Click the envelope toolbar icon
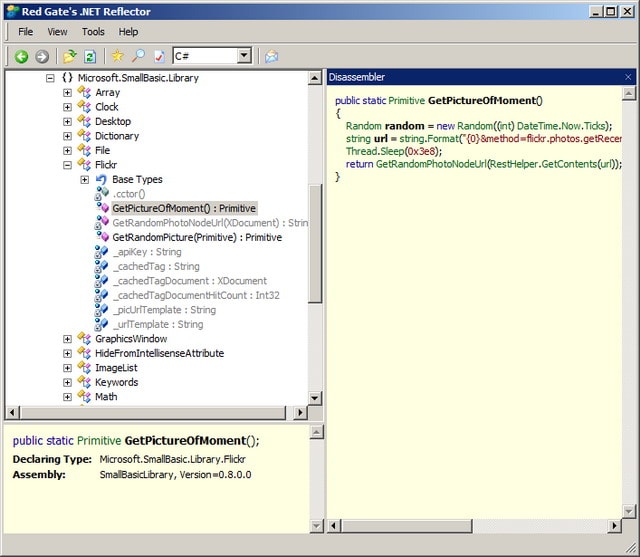 [271, 56]
